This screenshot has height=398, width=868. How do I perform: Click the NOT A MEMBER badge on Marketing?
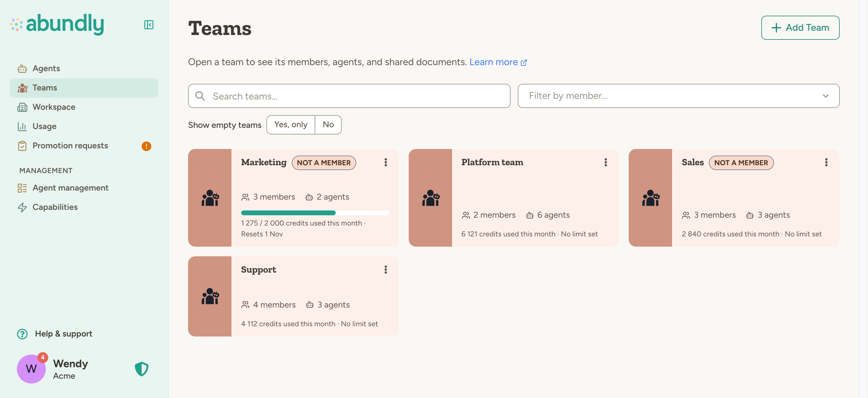[x=323, y=163]
